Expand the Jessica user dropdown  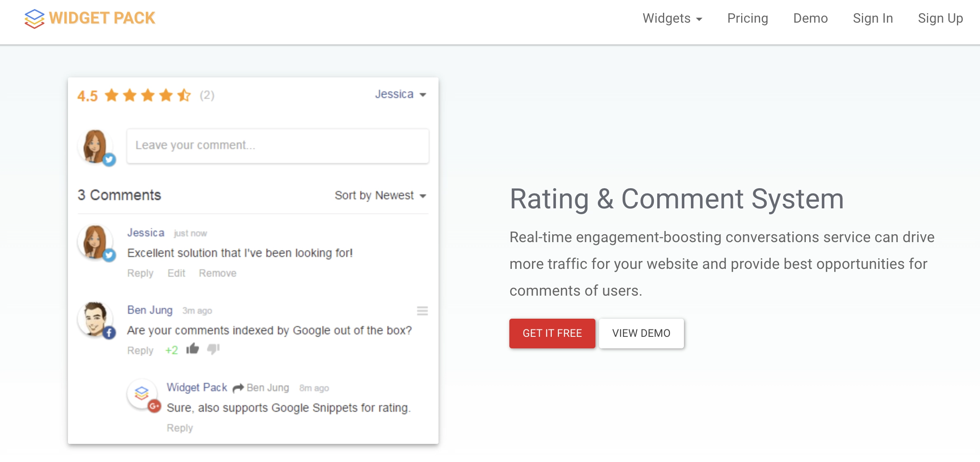pos(400,94)
